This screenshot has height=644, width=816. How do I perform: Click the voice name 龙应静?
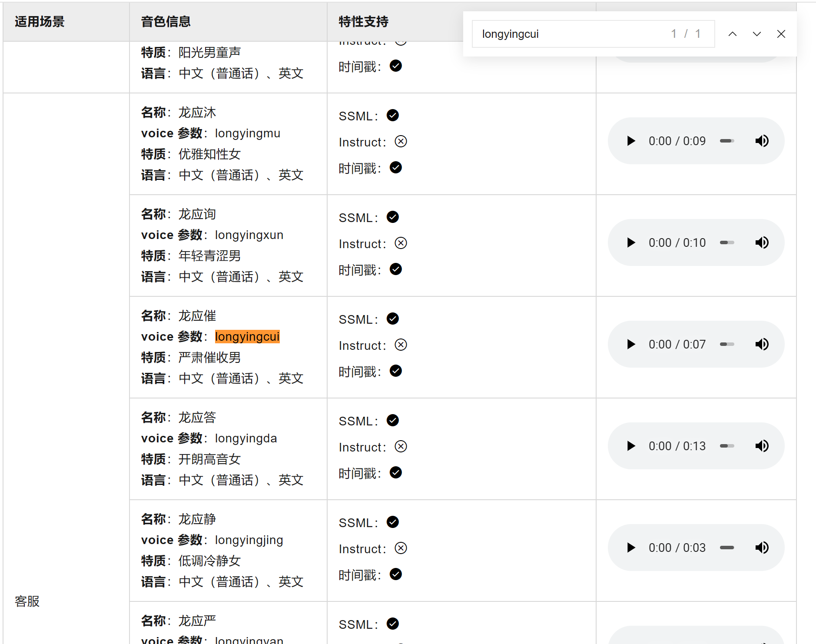[197, 519]
